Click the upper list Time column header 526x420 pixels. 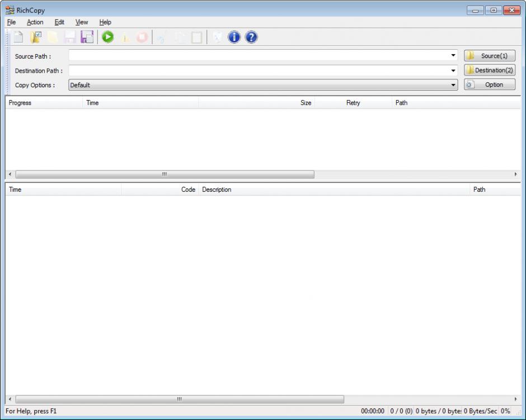140,102
